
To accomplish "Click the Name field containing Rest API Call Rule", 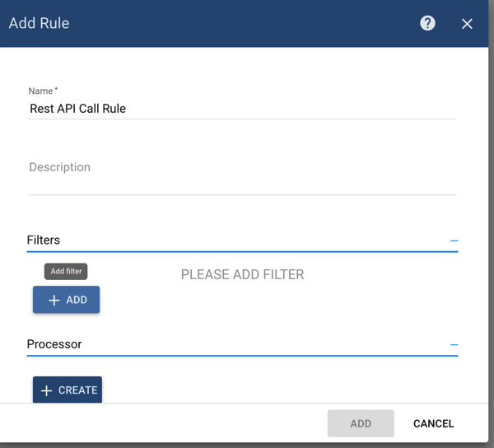I will point(242,109).
